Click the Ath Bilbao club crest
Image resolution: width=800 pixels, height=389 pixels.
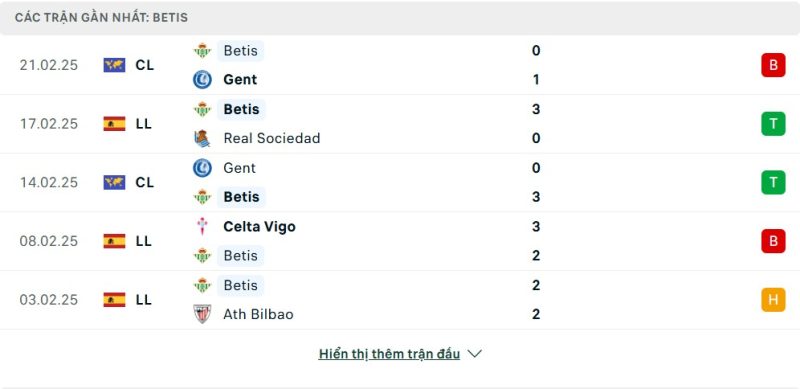pos(202,314)
